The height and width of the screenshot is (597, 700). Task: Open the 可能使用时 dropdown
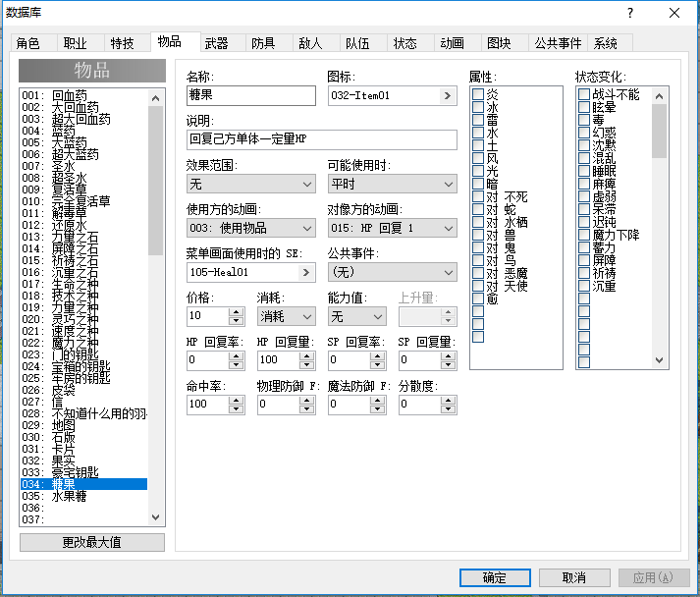tap(392, 184)
